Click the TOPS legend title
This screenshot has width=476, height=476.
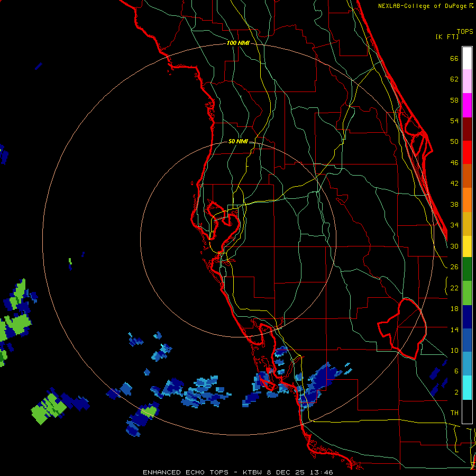[x=465, y=32]
